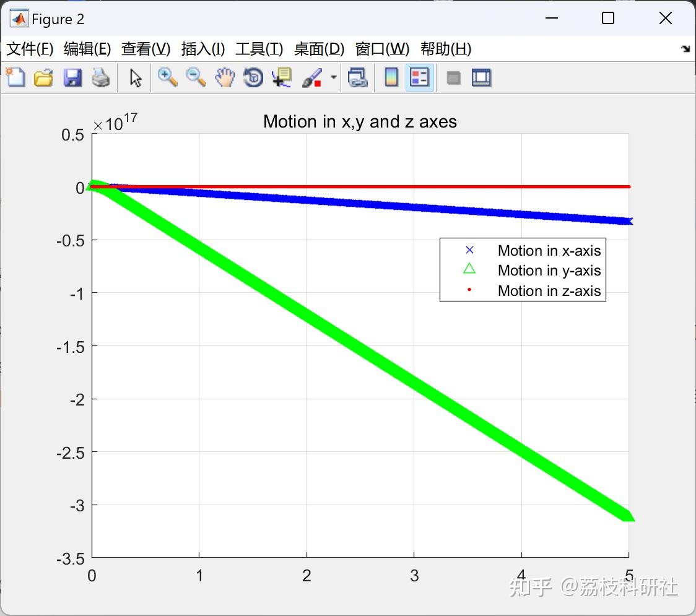This screenshot has height=616, width=696.
Task: Toggle the legend off via toolbar
Action: point(419,78)
